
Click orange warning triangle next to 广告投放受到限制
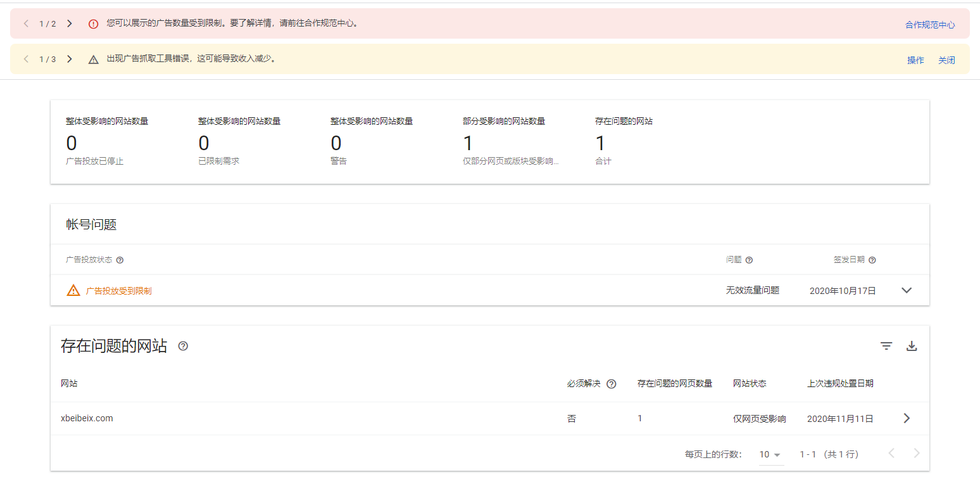73,290
